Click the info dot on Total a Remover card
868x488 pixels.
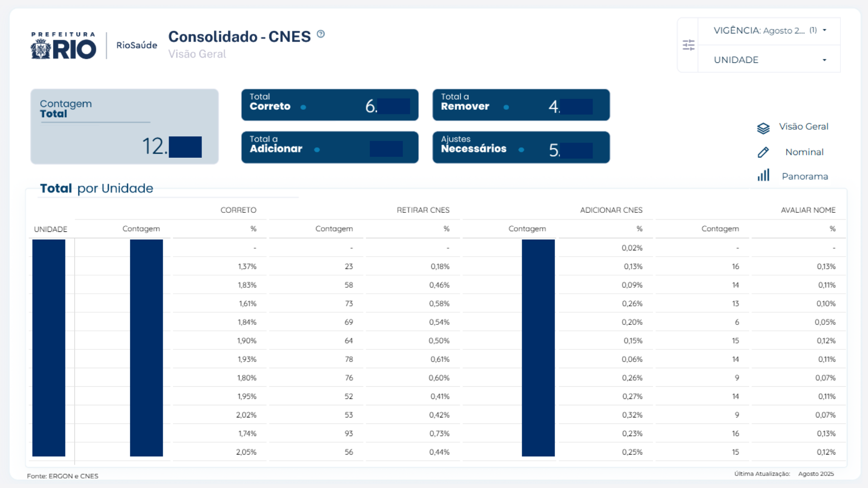[x=506, y=108]
